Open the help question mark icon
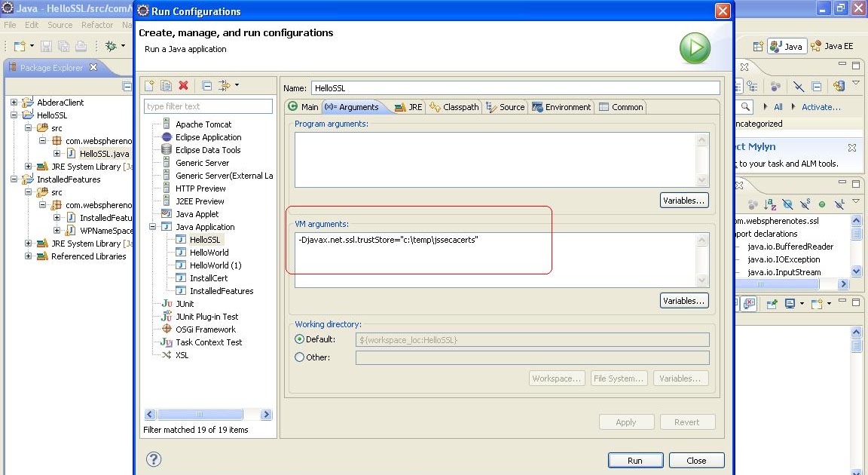Image resolution: width=868 pixels, height=475 pixels. click(154, 459)
